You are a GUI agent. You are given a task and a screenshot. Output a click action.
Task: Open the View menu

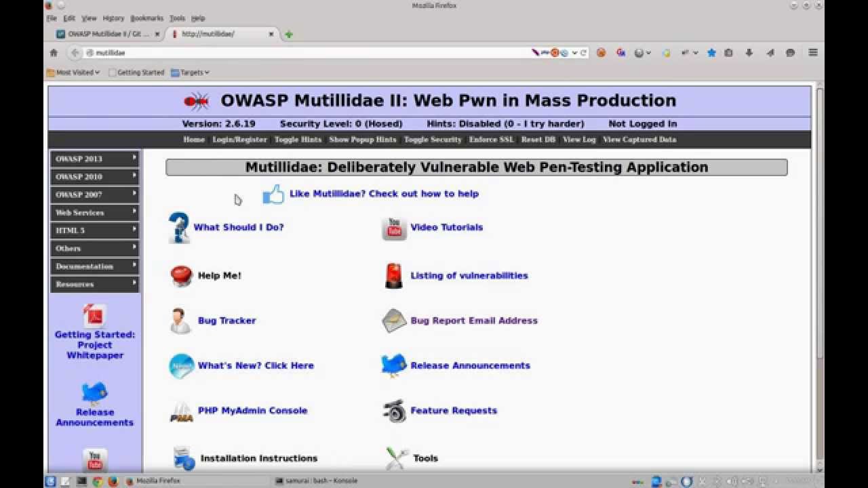coord(89,18)
